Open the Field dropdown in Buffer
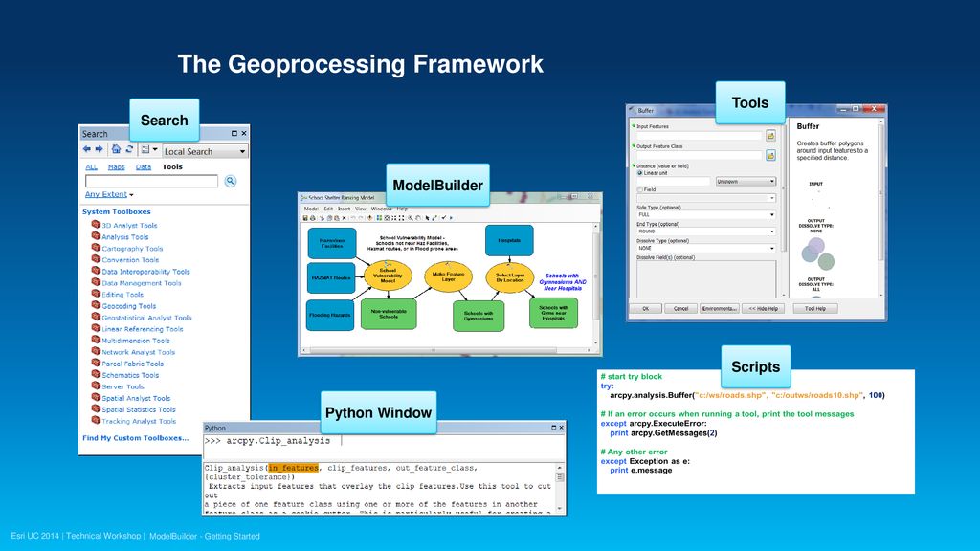This screenshot has width=980, height=551. point(706,198)
